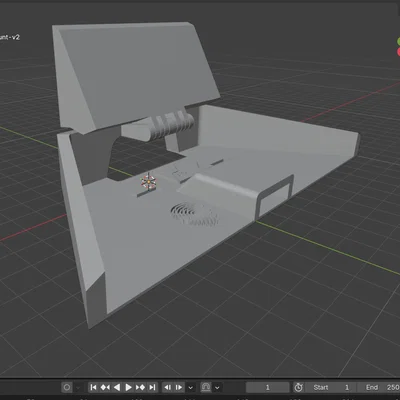Viewport: 400px width, 400px height.
Task: Toggle the preview range clock icon
Action: pyautogui.click(x=298, y=387)
